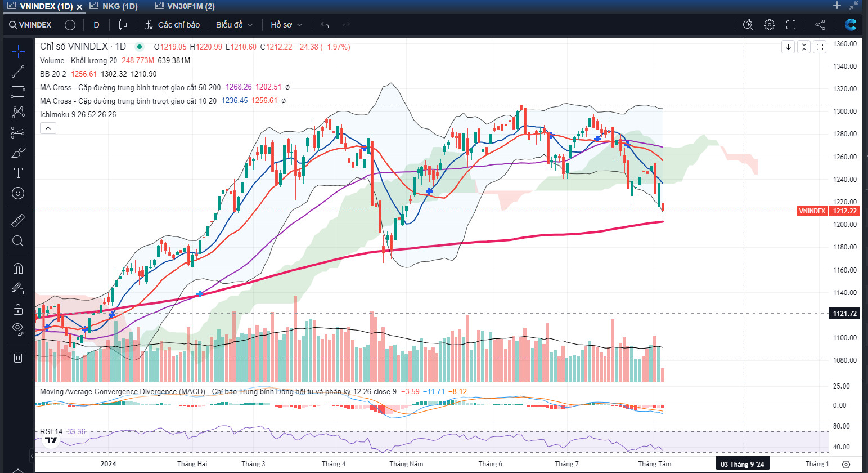868x473 pixels.
Task: Select the MA Cross 10 20 legend
Action: [x=128, y=101]
